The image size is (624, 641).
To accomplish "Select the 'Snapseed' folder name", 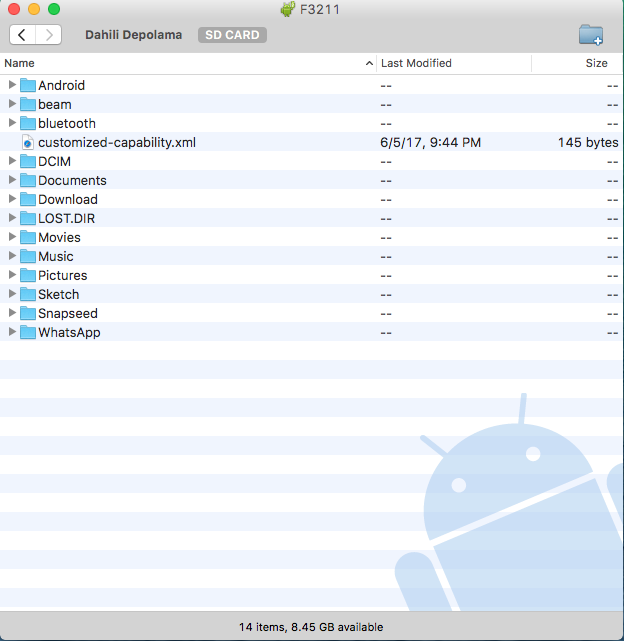I will pos(68,314).
